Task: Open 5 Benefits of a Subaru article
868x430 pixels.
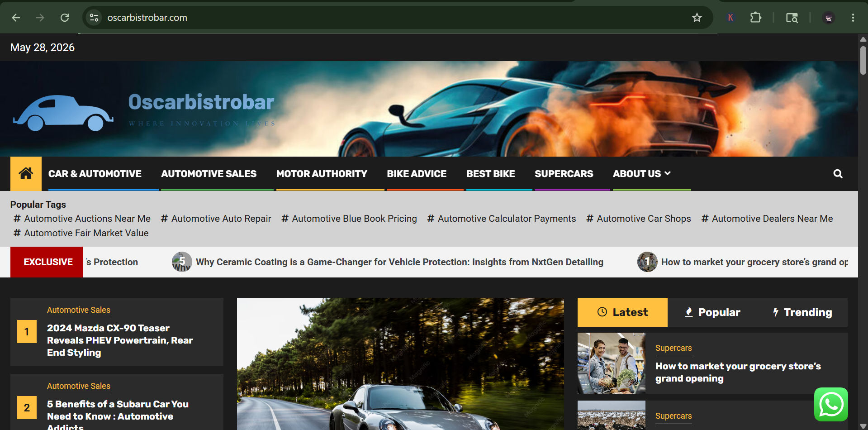Action: tap(118, 416)
